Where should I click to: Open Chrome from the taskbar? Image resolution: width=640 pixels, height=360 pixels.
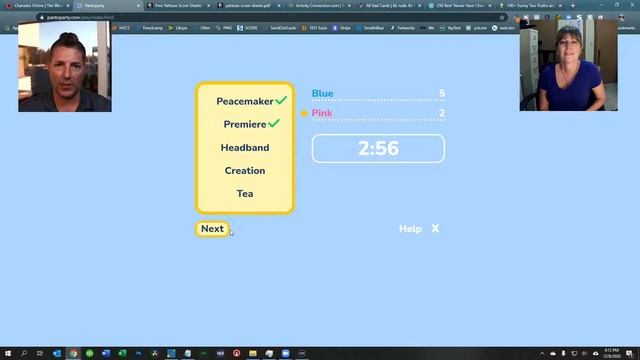[73, 353]
